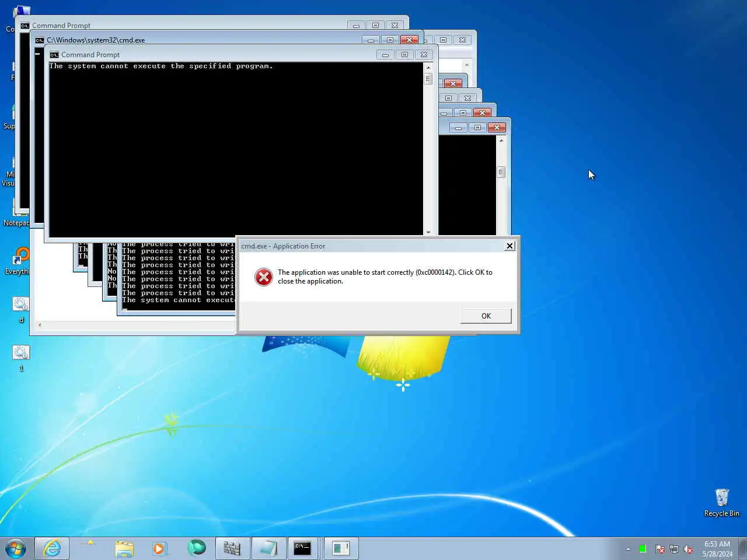Click the green globe taskbar icon
747x560 pixels.
click(197, 548)
